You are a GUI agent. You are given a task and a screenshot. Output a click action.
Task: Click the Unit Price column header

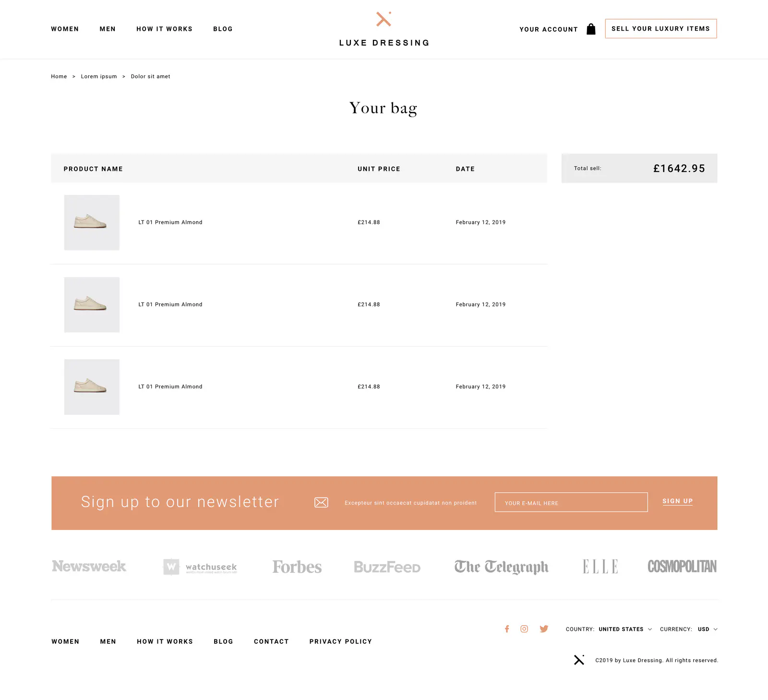(x=379, y=169)
